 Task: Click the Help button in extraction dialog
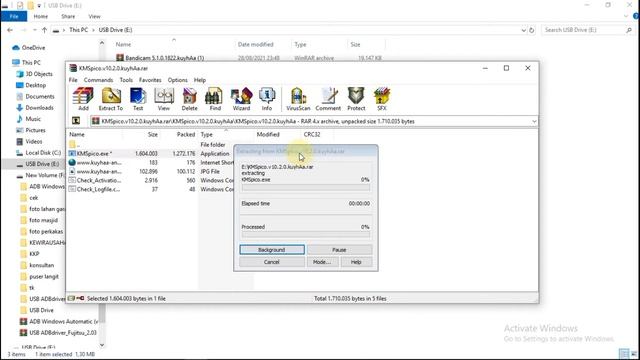(356, 262)
